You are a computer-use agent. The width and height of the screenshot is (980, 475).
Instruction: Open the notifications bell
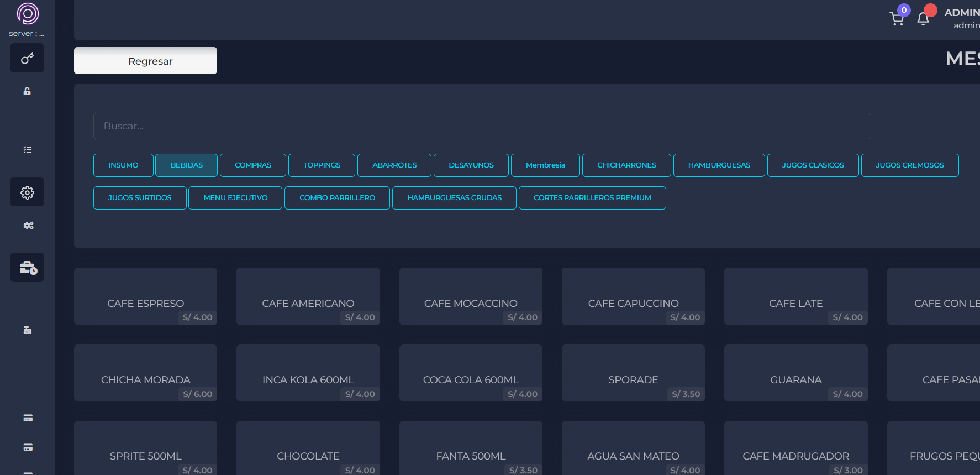[x=923, y=19]
